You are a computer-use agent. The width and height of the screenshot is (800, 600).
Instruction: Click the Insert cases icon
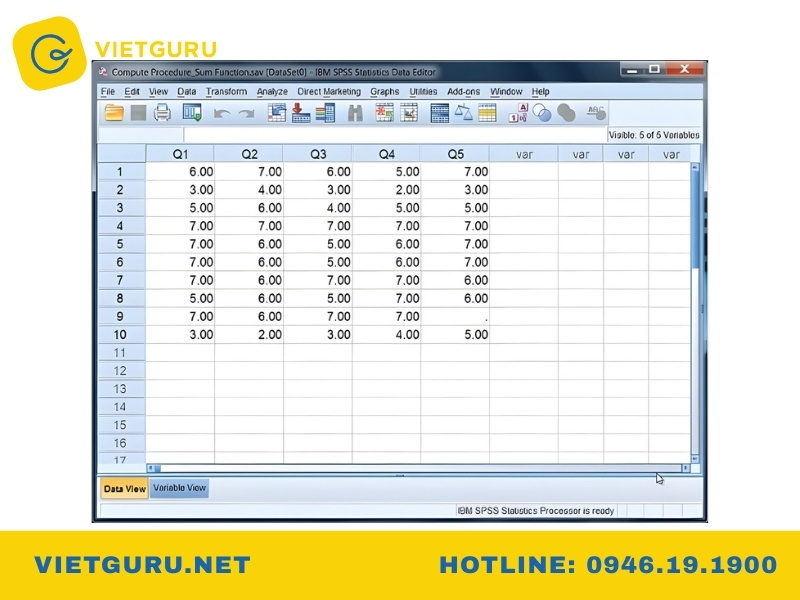tap(385, 113)
